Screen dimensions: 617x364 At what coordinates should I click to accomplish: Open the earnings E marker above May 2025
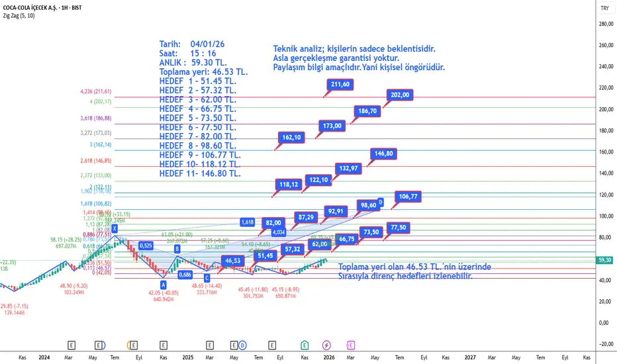pyautogui.click(x=234, y=345)
